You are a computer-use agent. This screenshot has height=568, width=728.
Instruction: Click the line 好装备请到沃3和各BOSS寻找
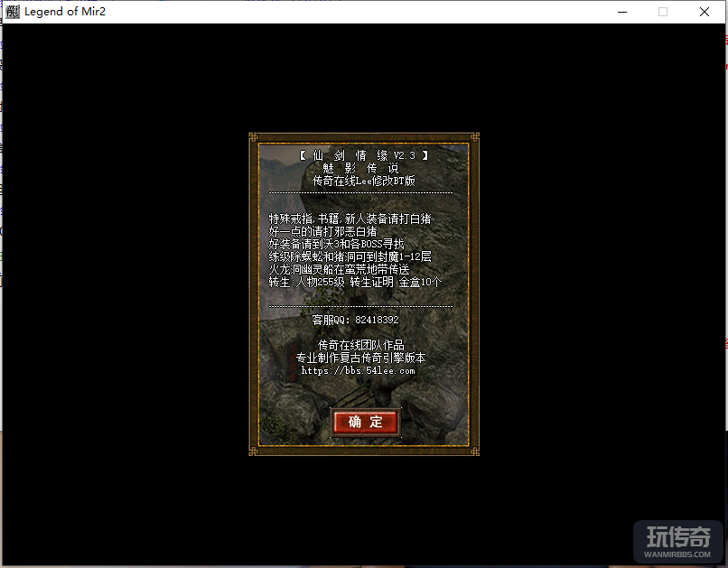coord(337,244)
